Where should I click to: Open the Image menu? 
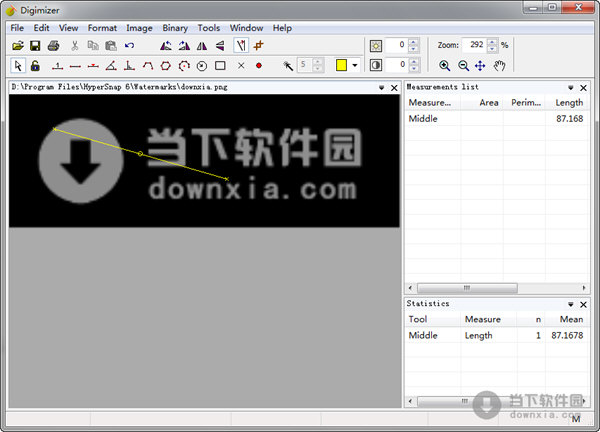coord(139,28)
